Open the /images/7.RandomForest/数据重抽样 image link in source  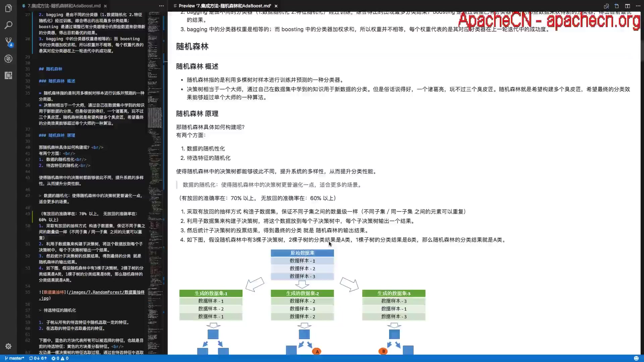click(92, 295)
